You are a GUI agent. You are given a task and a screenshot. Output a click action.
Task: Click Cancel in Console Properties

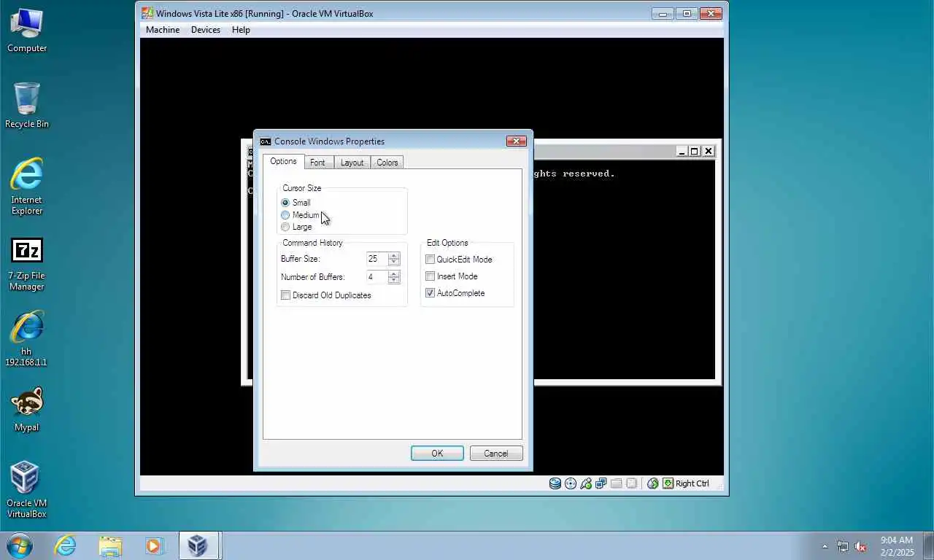(496, 454)
